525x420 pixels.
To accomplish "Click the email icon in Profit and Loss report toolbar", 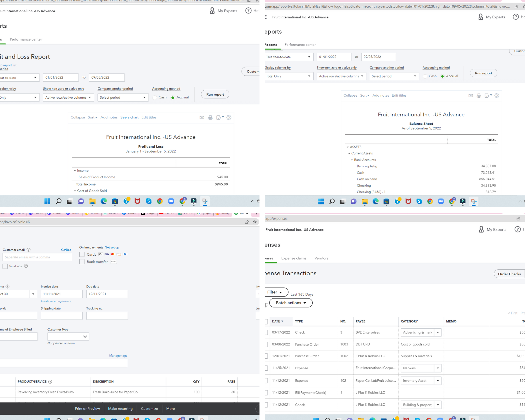I will (x=202, y=118).
